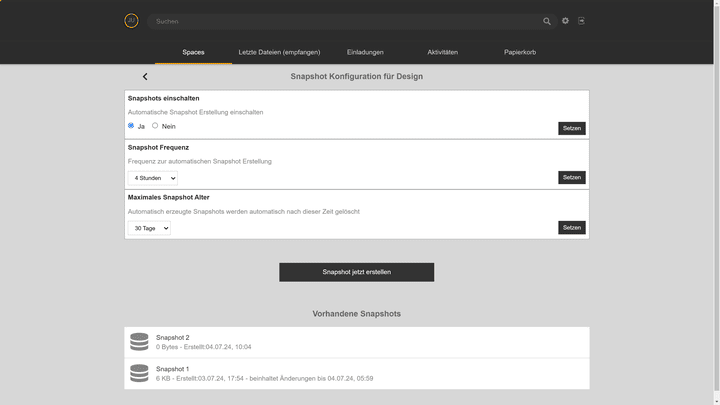The height and width of the screenshot is (405, 720).
Task: Click the magnifier search icon
Action: point(547,21)
